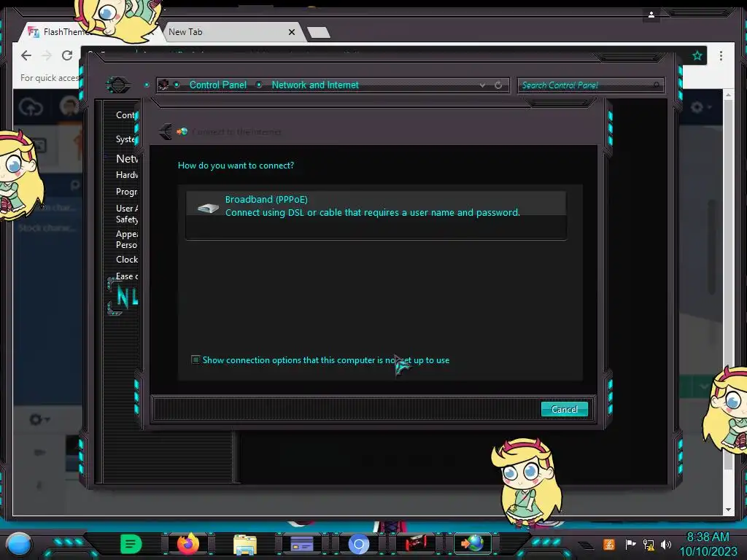Open the red spaceship app on taskbar
This screenshot has height=560, width=747.
[x=415, y=543]
